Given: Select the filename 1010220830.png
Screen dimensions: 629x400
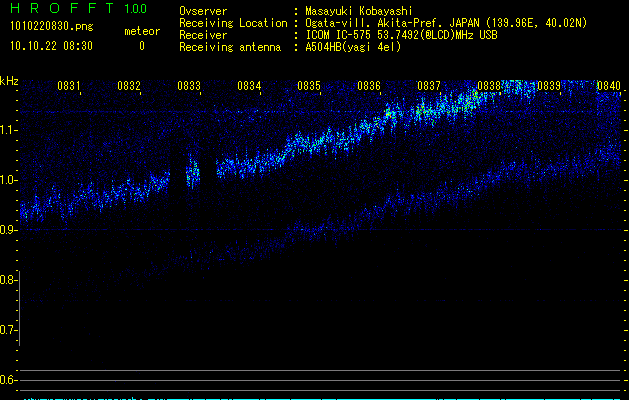Looking at the screenshot, I should [x=52, y=27].
